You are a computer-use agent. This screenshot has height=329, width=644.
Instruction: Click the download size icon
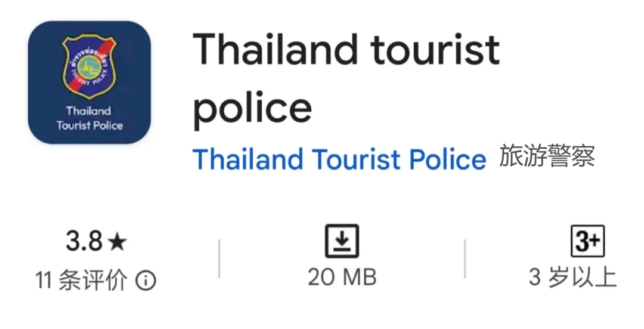click(342, 241)
